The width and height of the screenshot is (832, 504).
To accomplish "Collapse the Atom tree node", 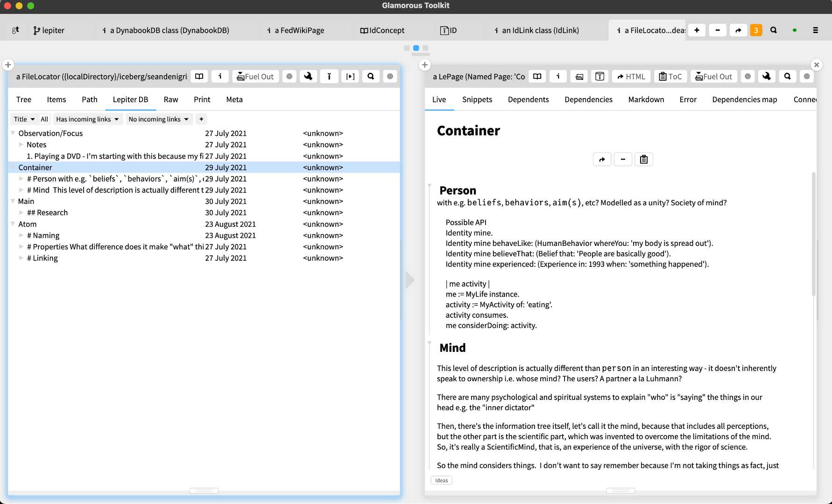I will tap(13, 224).
